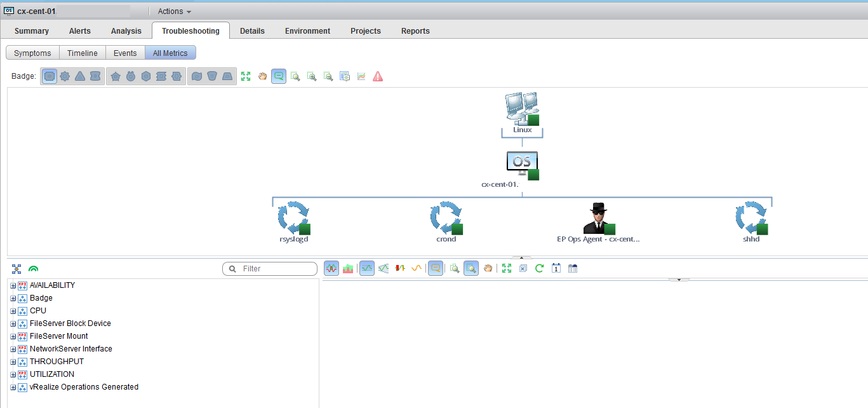Toggle the stacked chart view button
This screenshot has width=868, height=408.
(x=347, y=268)
